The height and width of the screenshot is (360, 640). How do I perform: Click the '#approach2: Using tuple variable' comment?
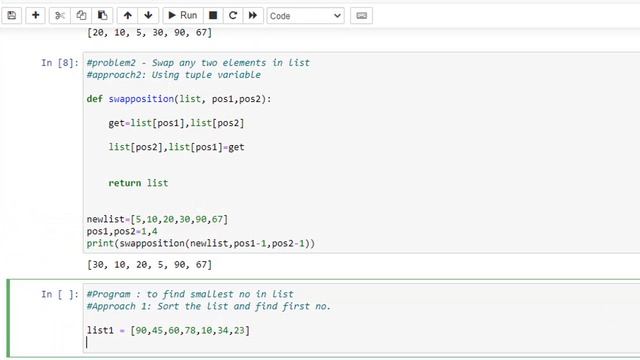[x=173, y=75]
